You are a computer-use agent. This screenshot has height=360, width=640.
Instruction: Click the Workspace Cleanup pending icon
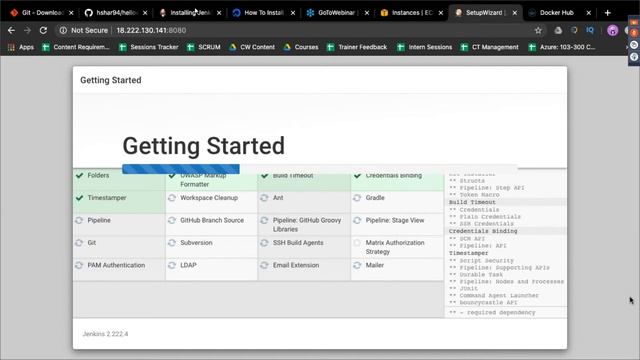point(172,198)
